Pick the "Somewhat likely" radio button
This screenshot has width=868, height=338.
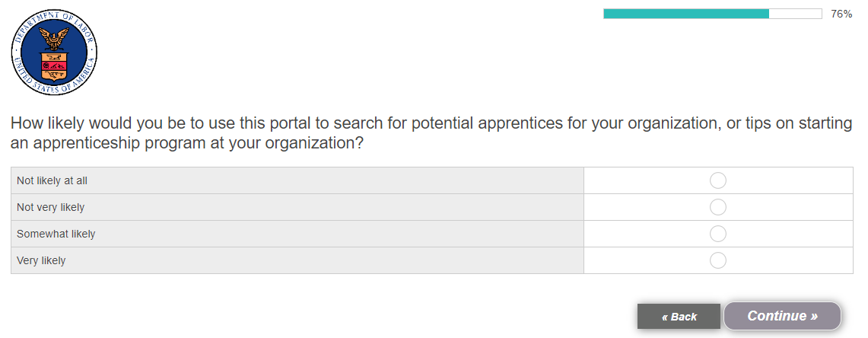717,234
